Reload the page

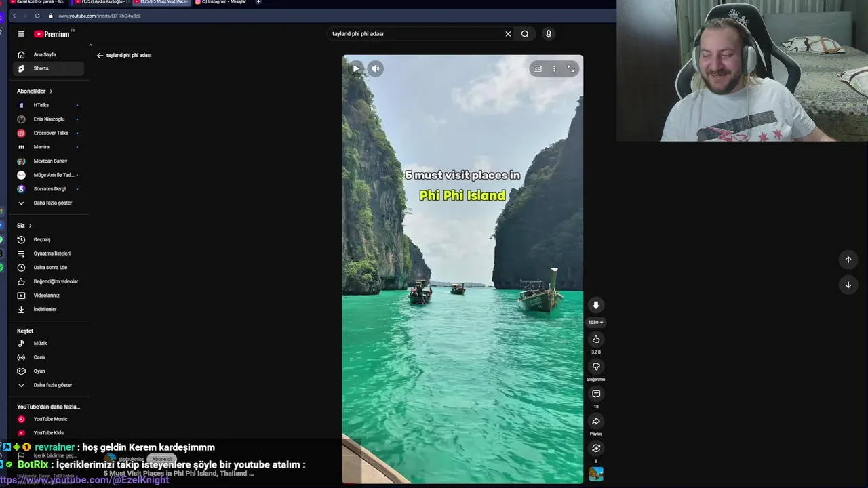[37, 16]
